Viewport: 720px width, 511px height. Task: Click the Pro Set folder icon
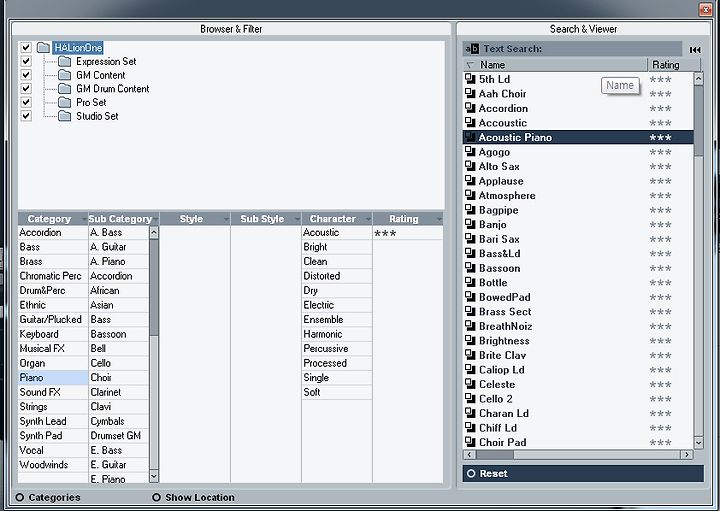(x=65, y=102)
